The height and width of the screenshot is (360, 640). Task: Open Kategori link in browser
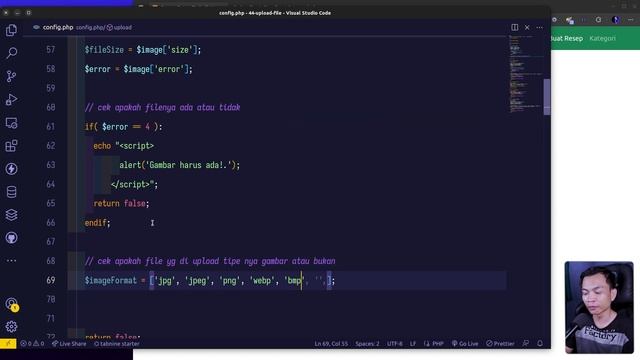coord(602,38)
